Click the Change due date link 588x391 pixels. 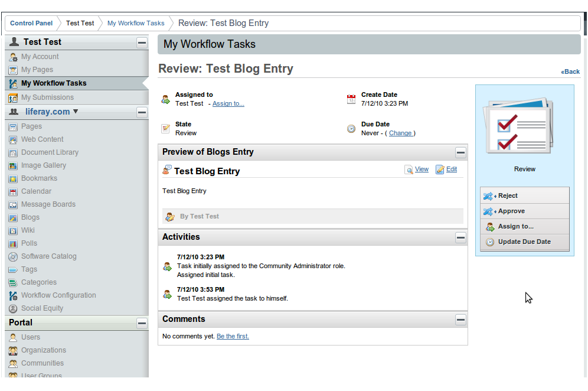[400, 133]
